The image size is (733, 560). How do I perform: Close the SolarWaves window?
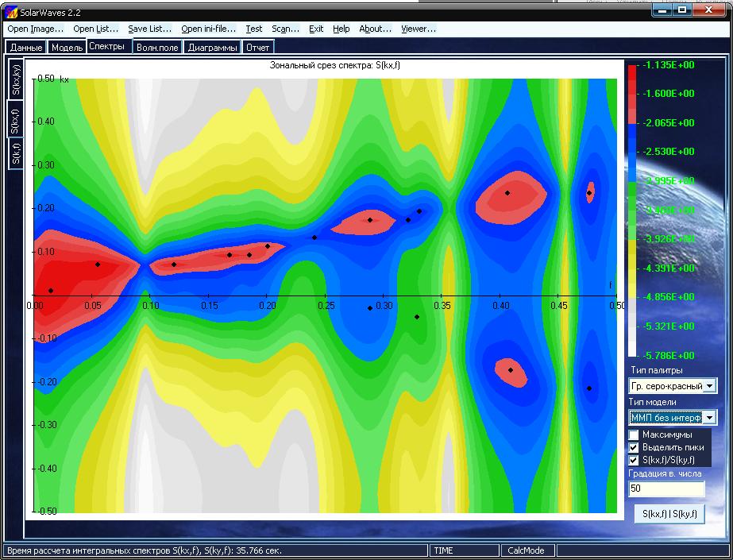click(x=708, y=12)
